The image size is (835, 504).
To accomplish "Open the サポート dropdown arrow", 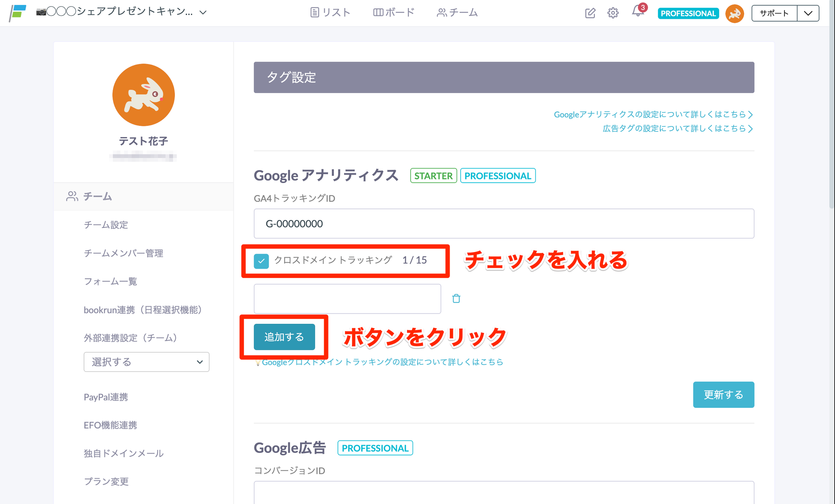I will coord(808,13).
